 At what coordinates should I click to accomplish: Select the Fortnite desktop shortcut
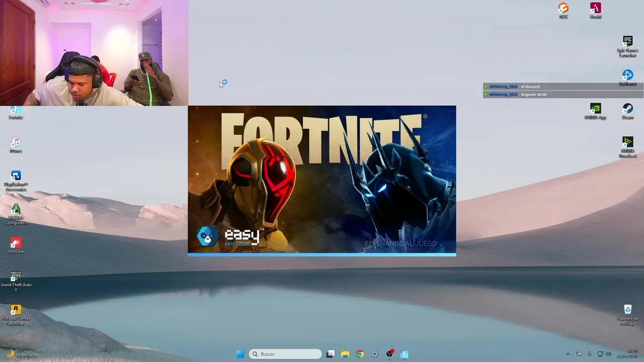click(x=16, y=113)
